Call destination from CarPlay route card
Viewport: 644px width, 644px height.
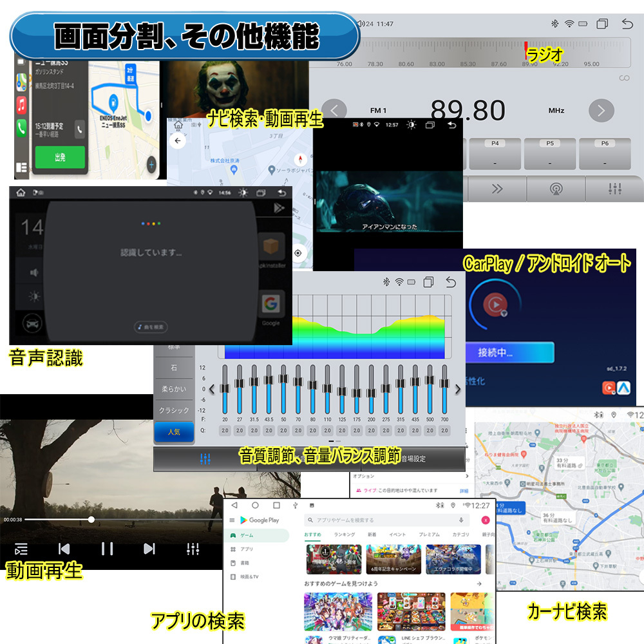[x=80, y=129]
